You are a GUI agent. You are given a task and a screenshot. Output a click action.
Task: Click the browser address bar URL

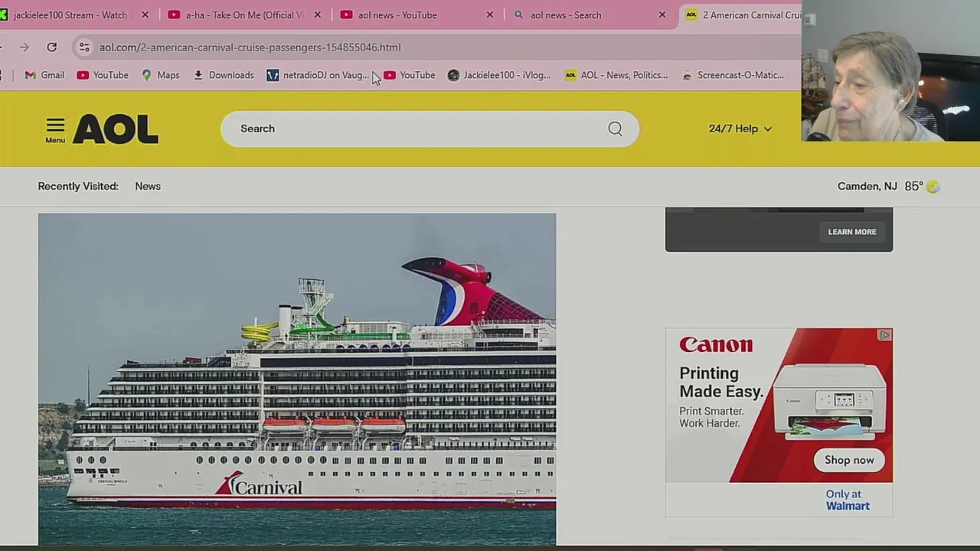point(250,47)
